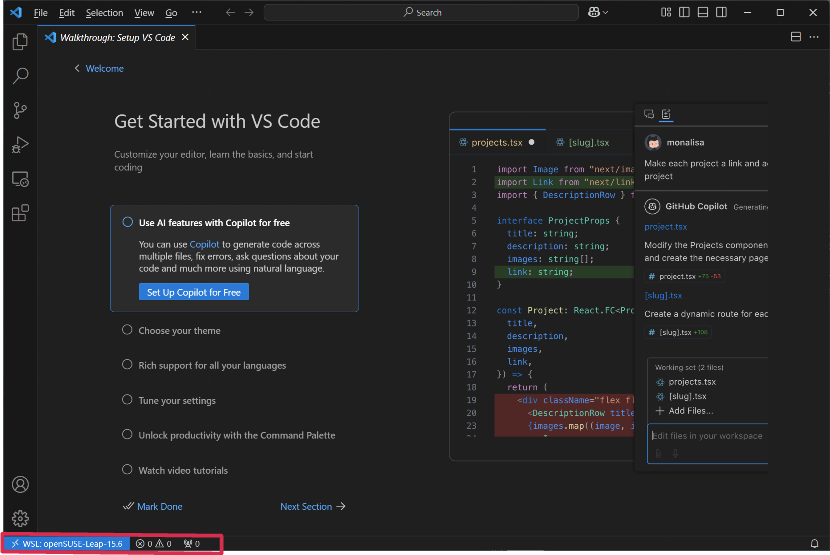The height and width of the screenshot is (555, 830).
Task: Go back to Welcome page link
Action: click(x=104, y=68)
